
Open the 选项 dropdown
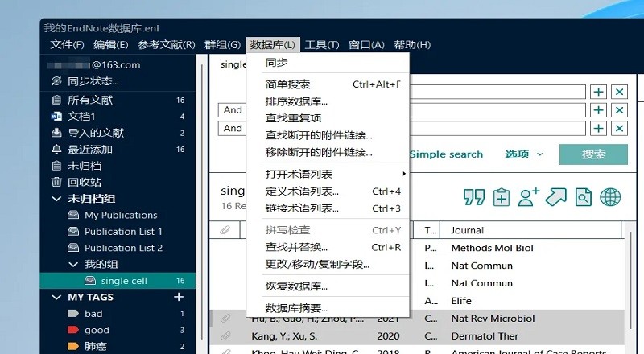pyautogui.click(x=524, y=154)
